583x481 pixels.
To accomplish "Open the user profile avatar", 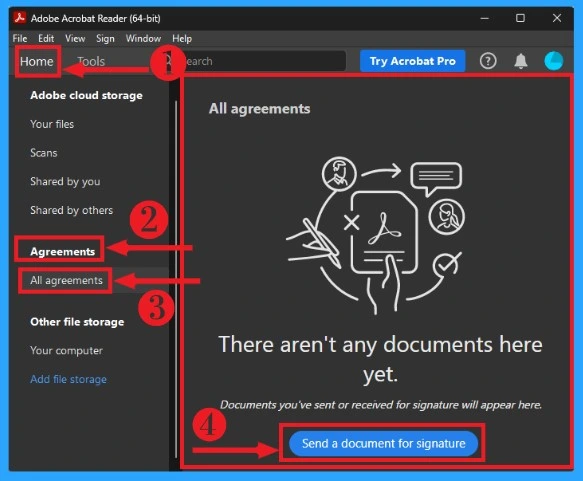I will click(554, 61).
